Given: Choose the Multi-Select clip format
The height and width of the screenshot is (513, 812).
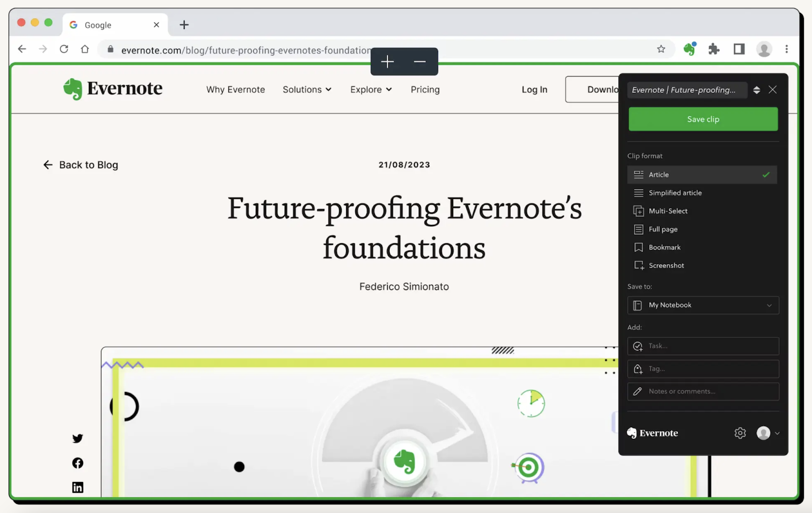Looking at the screenshot, I should (x=702, y=211).
